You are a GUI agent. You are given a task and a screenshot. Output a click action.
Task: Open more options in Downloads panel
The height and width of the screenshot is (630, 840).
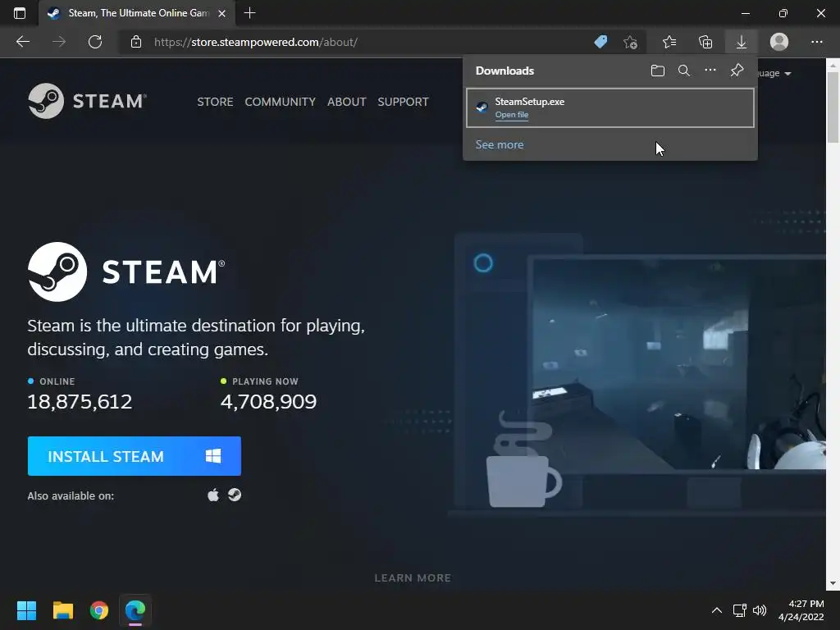coord(710,71)
